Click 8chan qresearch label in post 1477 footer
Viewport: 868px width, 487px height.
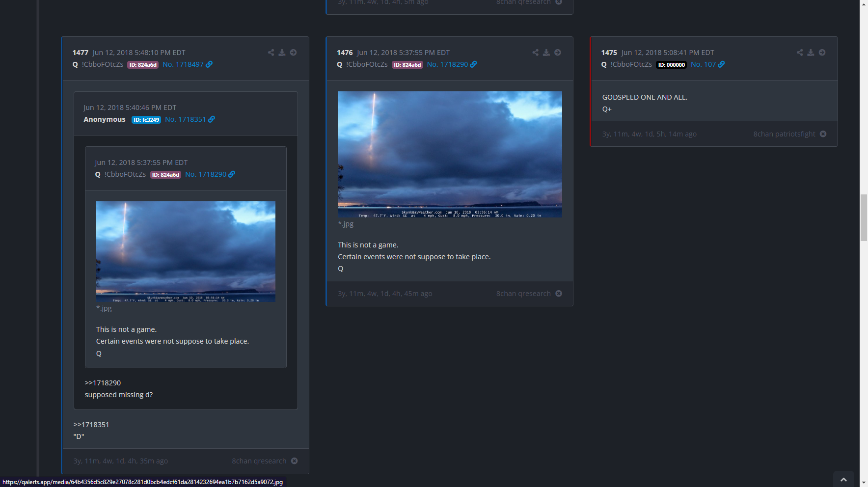click(259, 461)
